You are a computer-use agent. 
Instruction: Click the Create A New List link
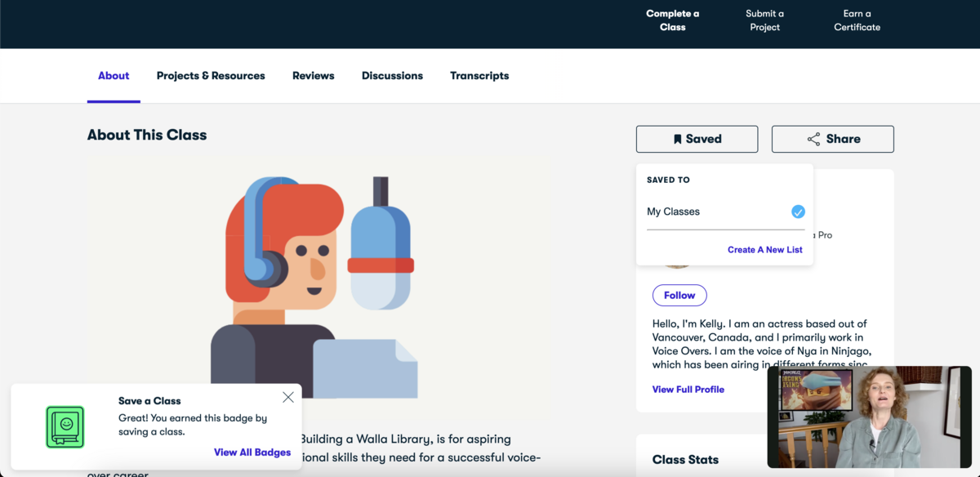point(764,249)
